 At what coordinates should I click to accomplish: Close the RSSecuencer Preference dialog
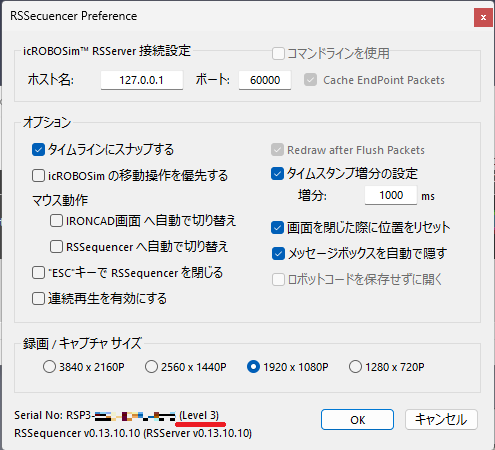(x=483, y=17)
